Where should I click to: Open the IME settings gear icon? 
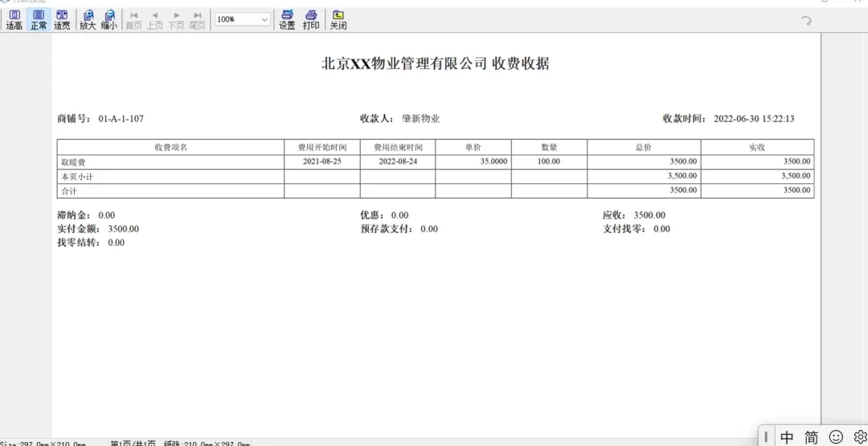[860, 436]
